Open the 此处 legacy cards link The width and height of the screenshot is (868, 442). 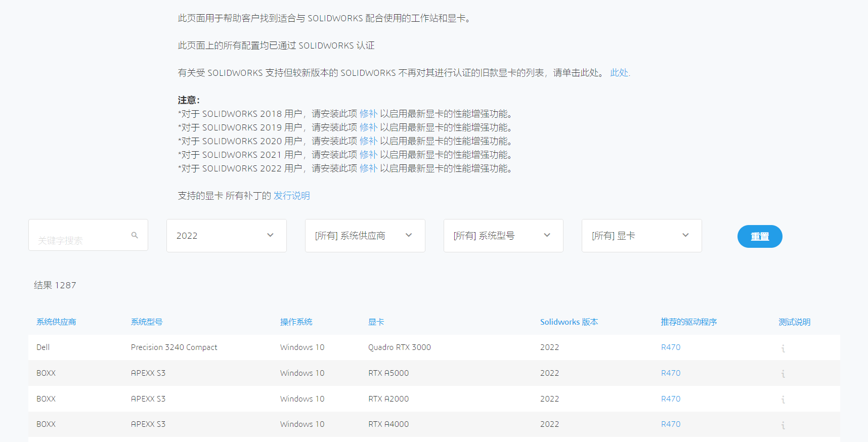620,73
